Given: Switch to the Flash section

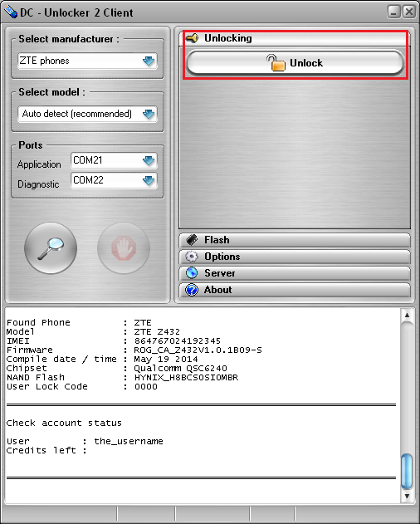Looking at the screenshot, I should click(x=295, y=240).
